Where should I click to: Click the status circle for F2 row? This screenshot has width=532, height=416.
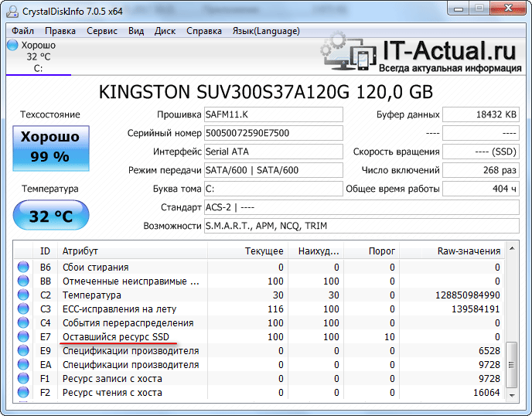click(23, 392)
